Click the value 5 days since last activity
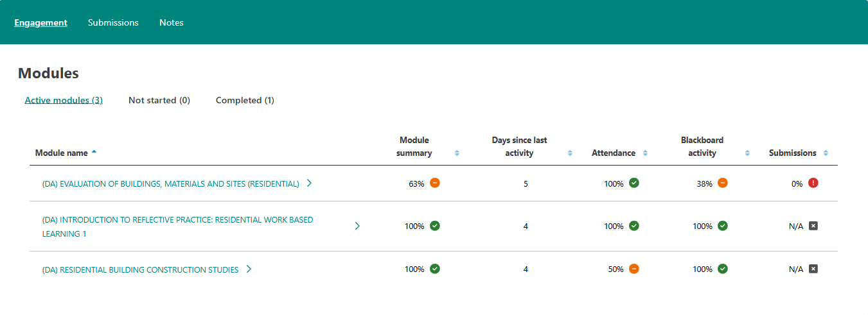The height and width of the screenshot is (315, 868). tap(526, 183)
